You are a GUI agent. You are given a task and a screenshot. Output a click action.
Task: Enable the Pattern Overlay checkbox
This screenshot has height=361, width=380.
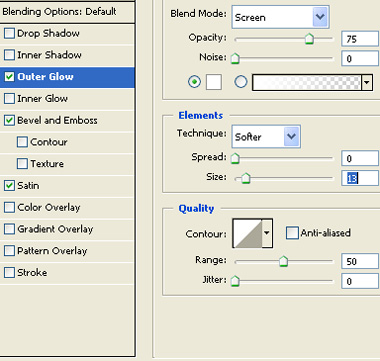tap(9, 251)
